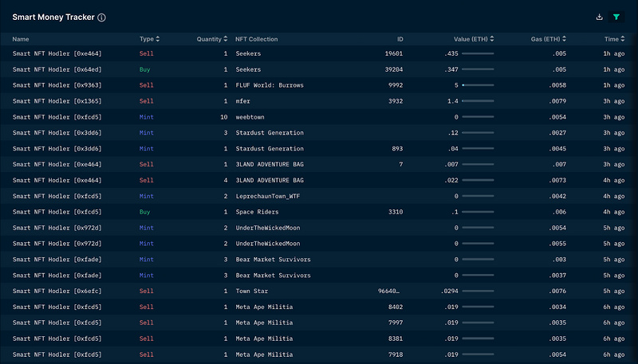Download the tracker data

600,17
